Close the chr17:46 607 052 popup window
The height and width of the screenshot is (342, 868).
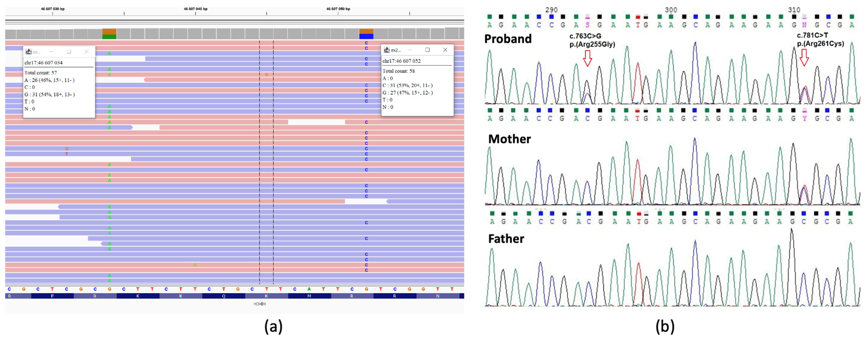[x=445, y=50]
